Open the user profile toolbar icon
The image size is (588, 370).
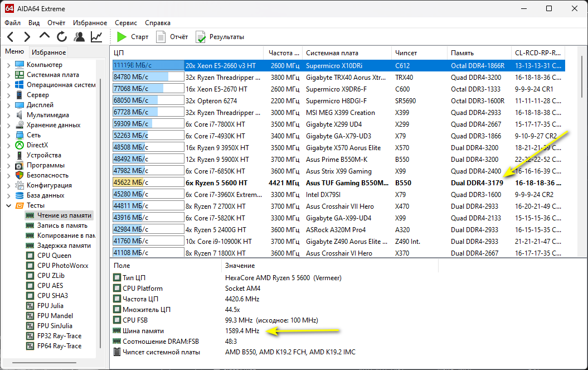click(79, 37)
